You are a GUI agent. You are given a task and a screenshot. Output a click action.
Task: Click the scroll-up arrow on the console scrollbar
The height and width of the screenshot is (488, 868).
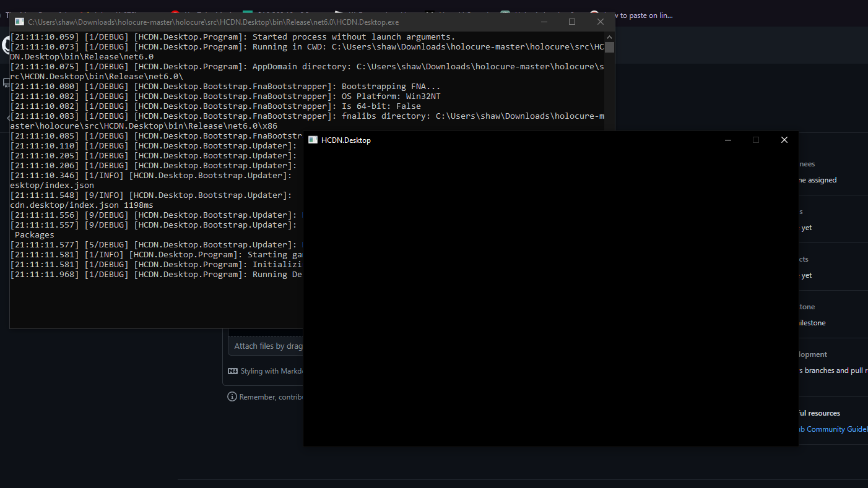(609, 36)
